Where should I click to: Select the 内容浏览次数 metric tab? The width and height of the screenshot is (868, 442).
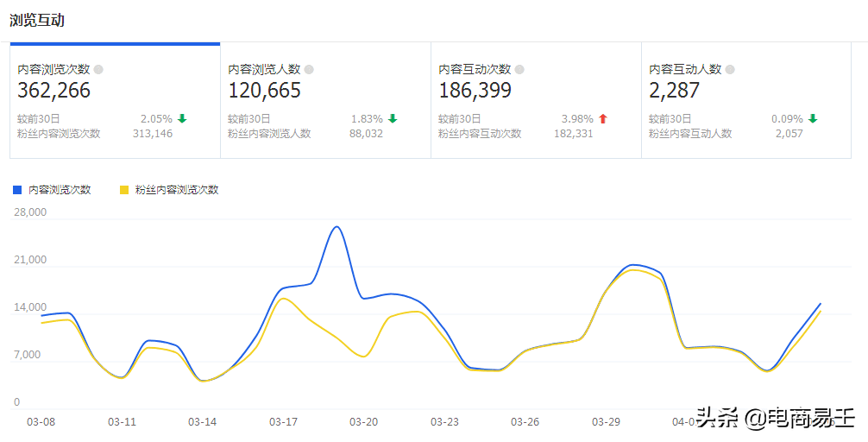click(115, 100)
